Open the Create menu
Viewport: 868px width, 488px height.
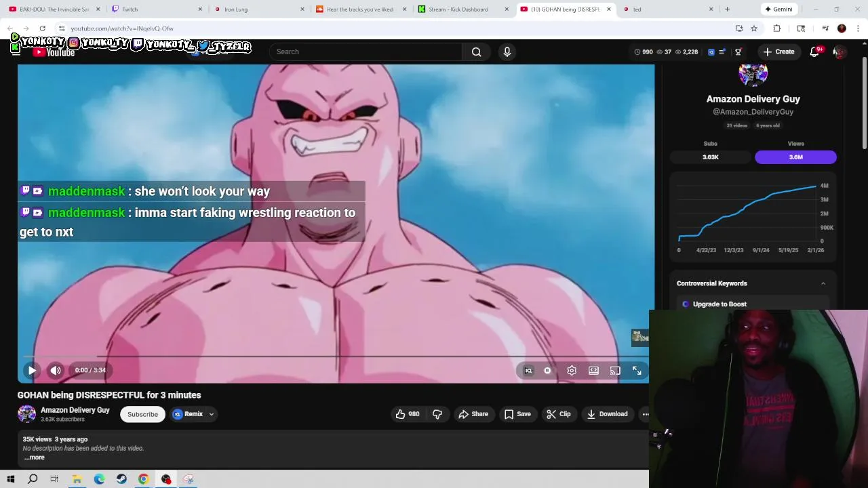pyautogui.click(x=778, y=52)
